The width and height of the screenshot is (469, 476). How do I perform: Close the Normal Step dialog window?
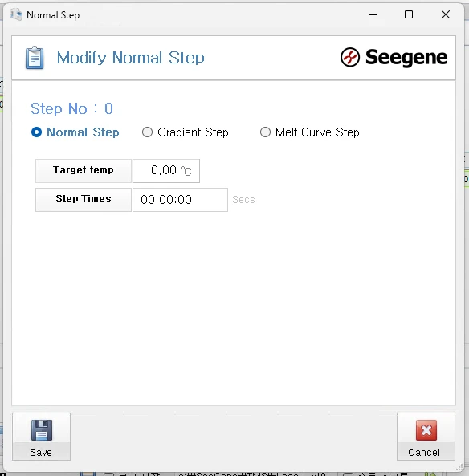[x=446, y=14]
